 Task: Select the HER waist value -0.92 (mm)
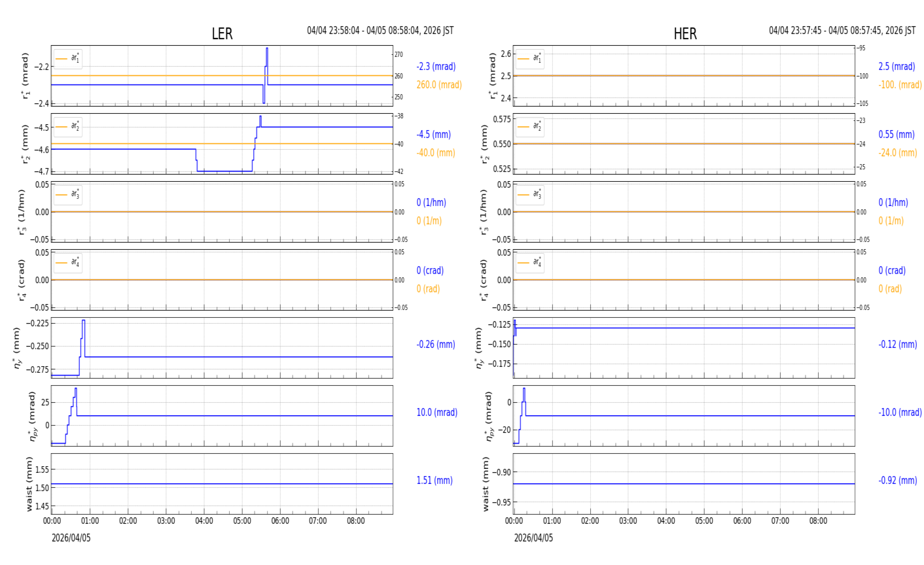click(x=898, y=481)
